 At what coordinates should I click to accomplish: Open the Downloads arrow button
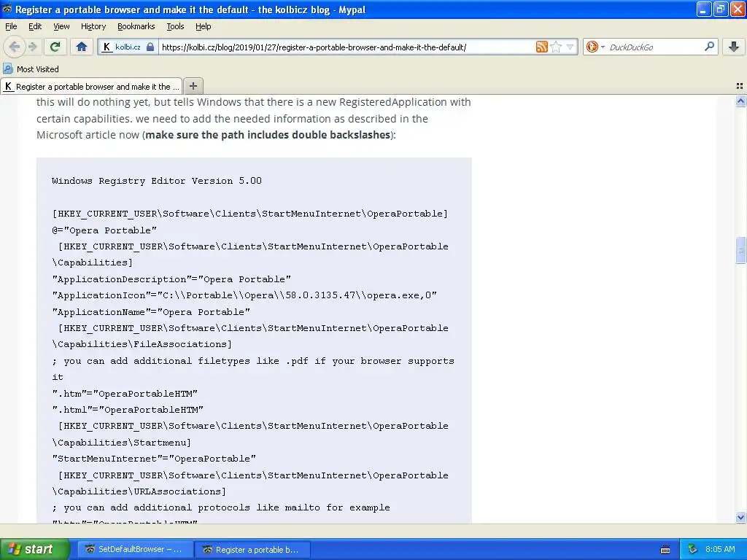point(734,47)
